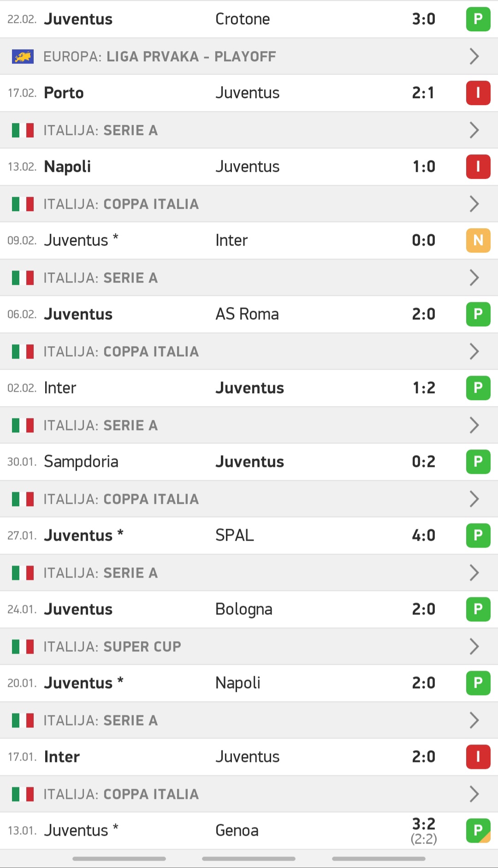The width and height of the screenshot is (498, 868).
Task: Click the Italy flag beside Super Cup header
Action: [x=23, y=647]
